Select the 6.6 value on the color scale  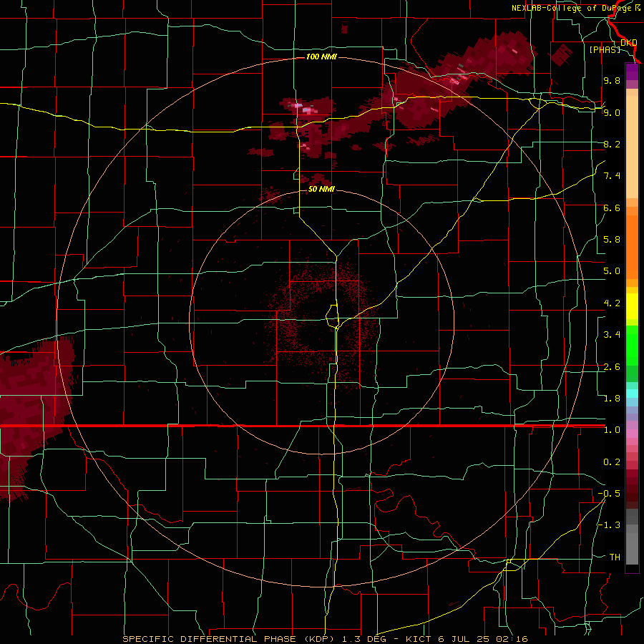(612, 208)
